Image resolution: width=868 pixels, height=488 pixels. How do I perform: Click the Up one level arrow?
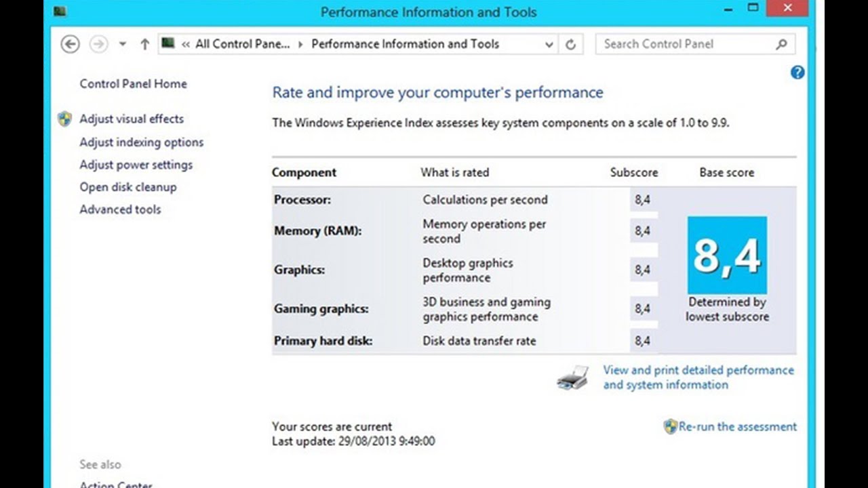[x=144, y=44]
